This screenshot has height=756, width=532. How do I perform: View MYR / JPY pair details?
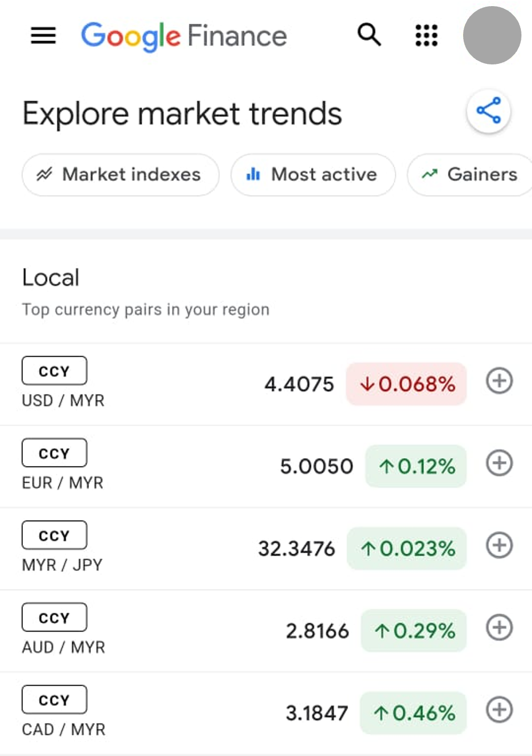266,549
